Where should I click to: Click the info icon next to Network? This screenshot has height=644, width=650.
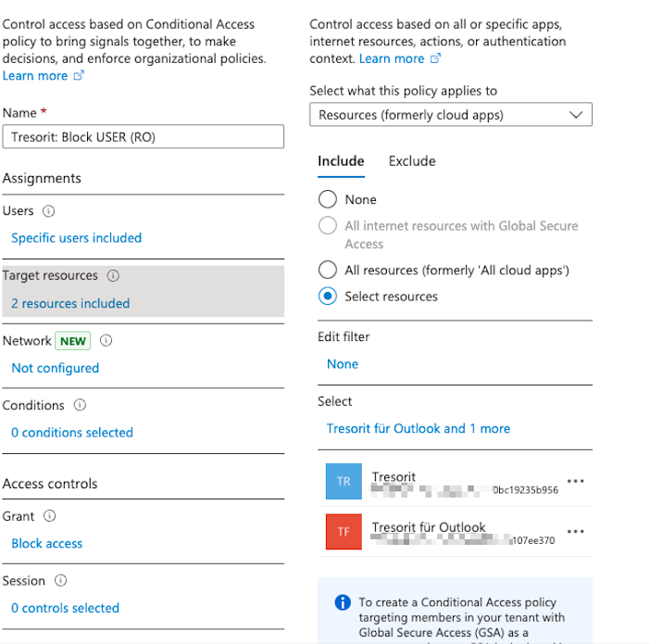106,341
